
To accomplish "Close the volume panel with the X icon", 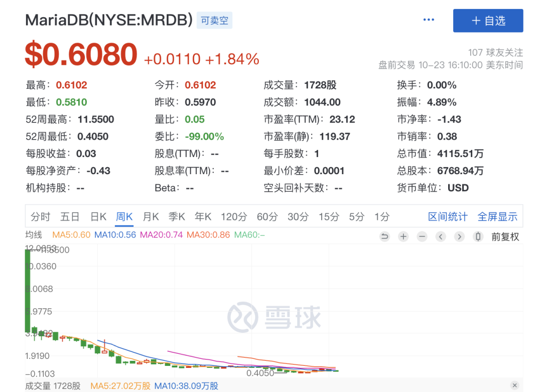I will 515,385.
